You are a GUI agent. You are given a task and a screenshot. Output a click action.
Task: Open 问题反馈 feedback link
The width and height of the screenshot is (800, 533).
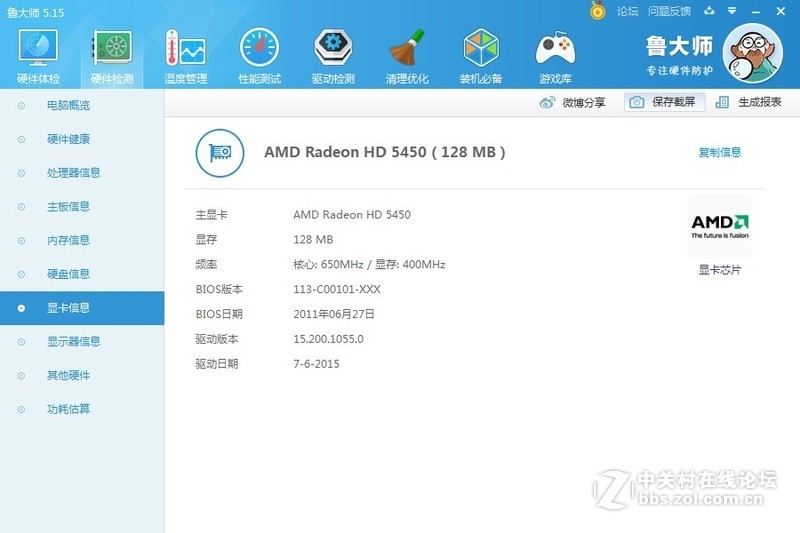click(x=669, y=11)
